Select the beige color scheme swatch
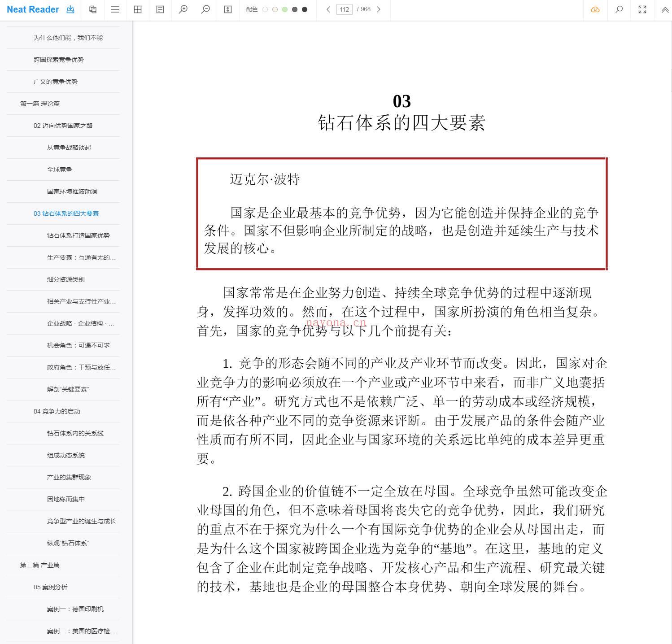The width and height of the screenshot is (672, 644). click(x=275, y=9)
